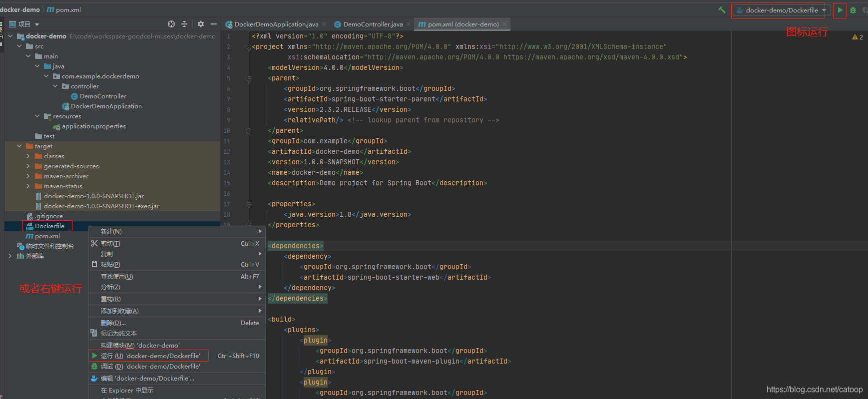Collapse the resources folder
Image resolution: width=868 pixels, height=399 pixels.
37,116
